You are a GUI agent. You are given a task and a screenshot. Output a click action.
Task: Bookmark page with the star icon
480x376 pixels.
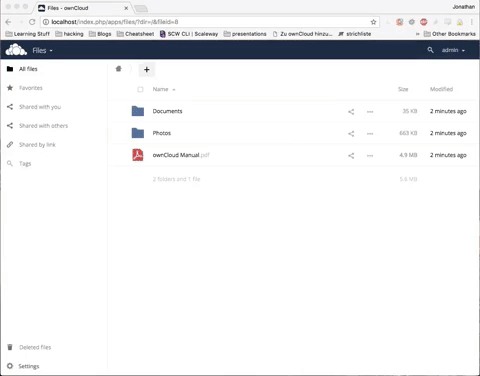(x=373, y=22)
